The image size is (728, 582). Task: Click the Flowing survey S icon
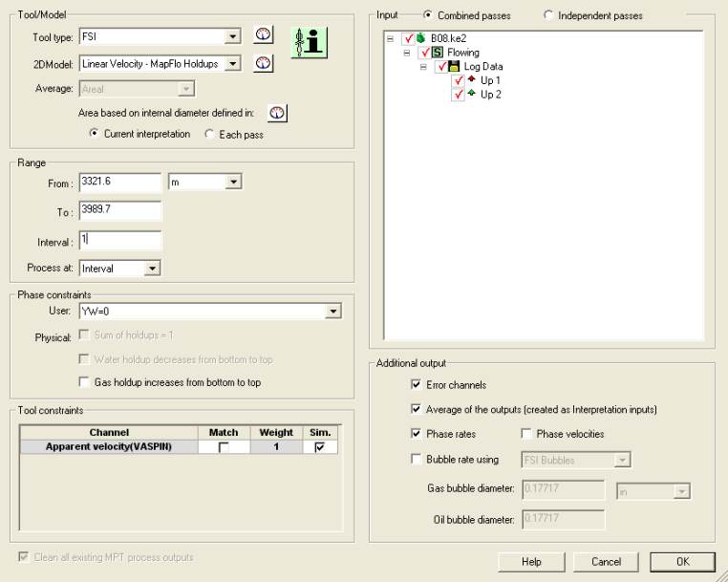(x=438, y=53)
